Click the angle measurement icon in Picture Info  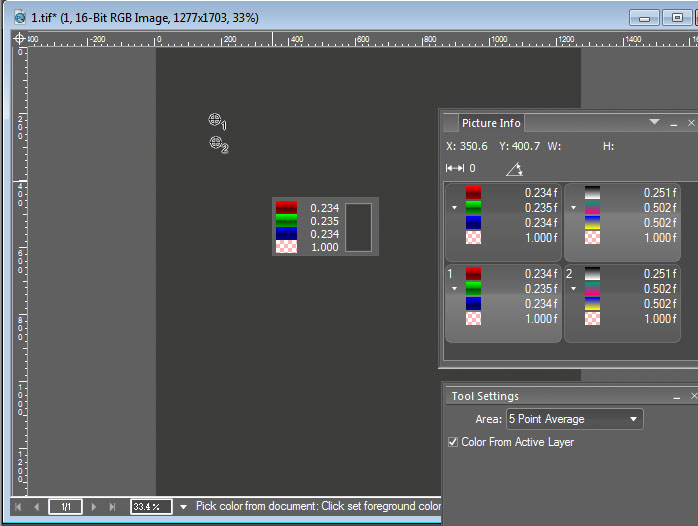click(x=514, y=169)
